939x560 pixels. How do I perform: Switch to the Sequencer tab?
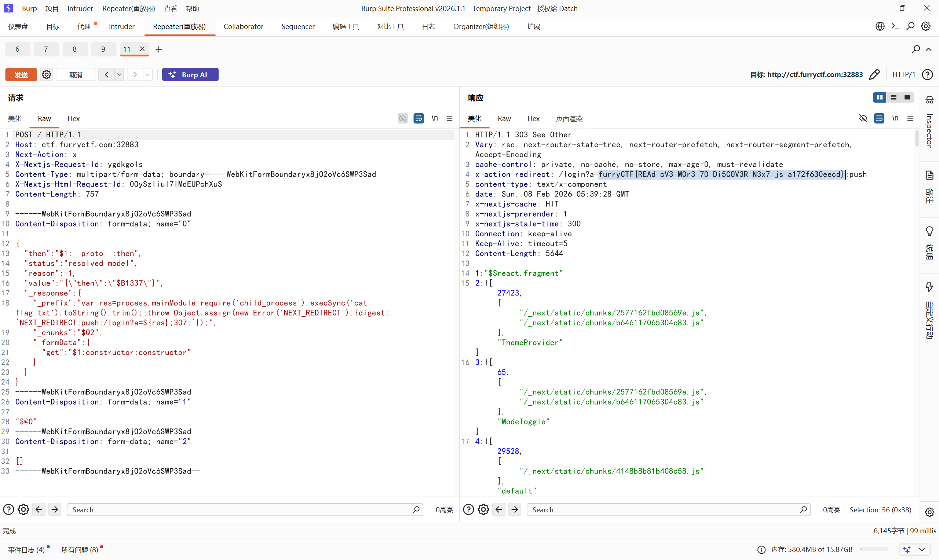coord(297,26)
